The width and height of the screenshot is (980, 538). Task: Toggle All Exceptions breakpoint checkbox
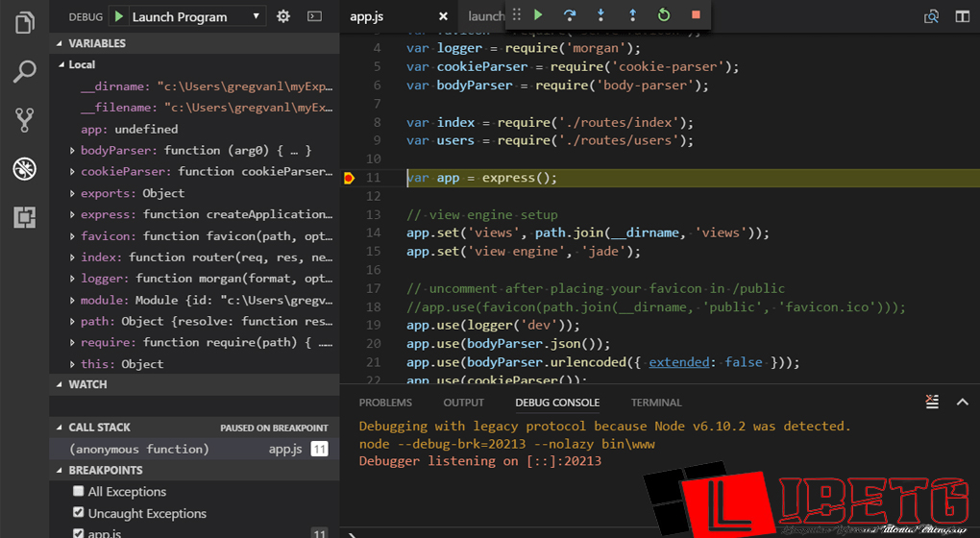(78, 491)
